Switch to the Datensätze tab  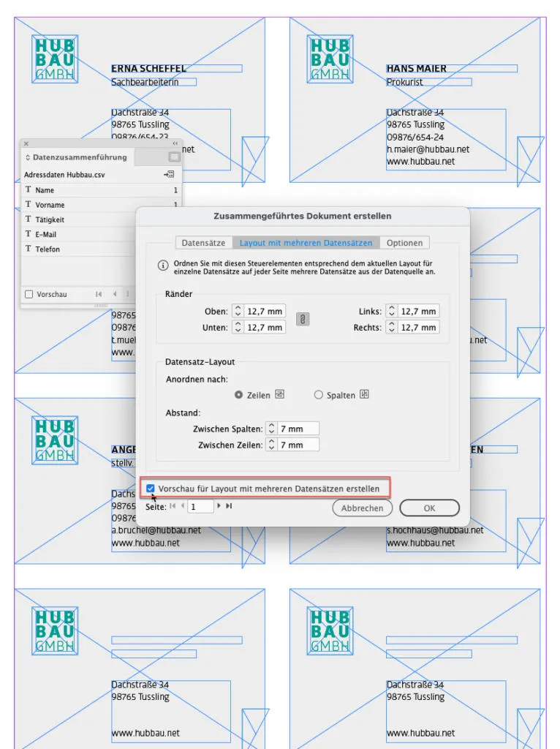pos(203,243)
